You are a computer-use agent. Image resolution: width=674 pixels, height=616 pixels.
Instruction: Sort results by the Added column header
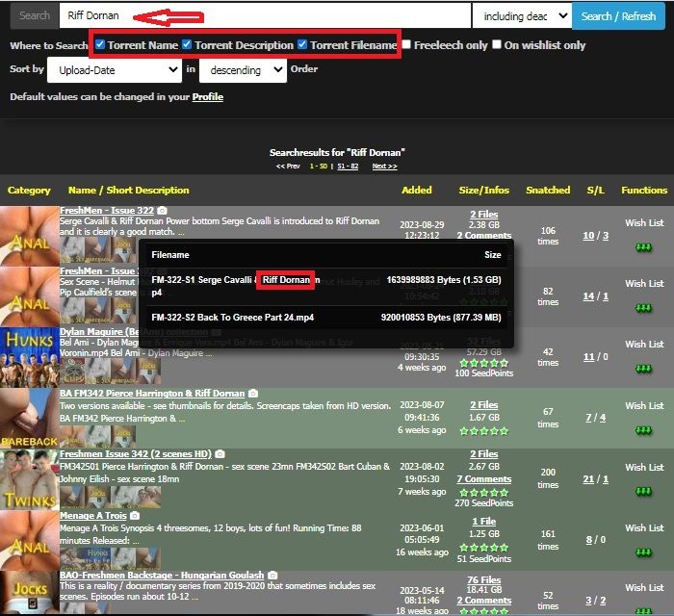click(417, 191)
